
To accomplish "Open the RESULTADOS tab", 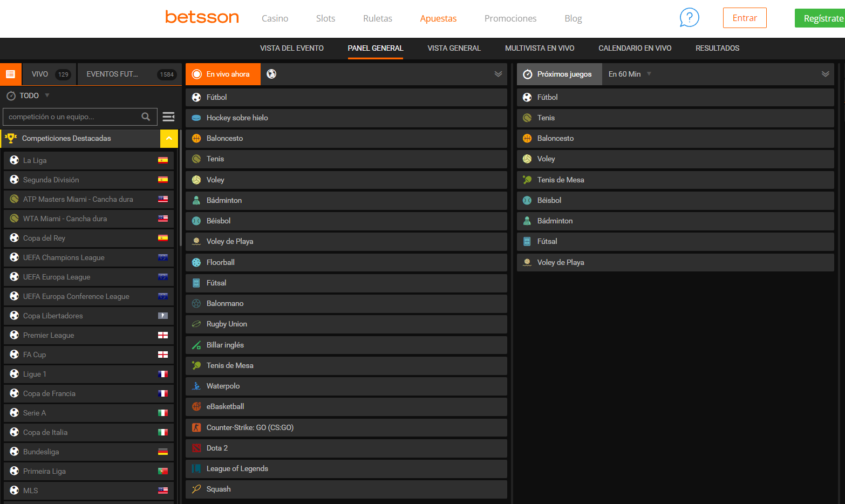I will 718,48.
